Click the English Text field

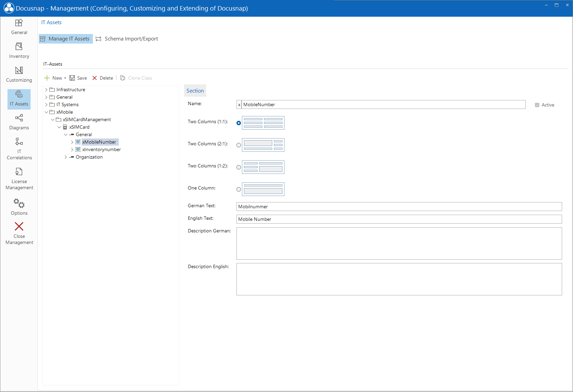(x=399, y=219)
